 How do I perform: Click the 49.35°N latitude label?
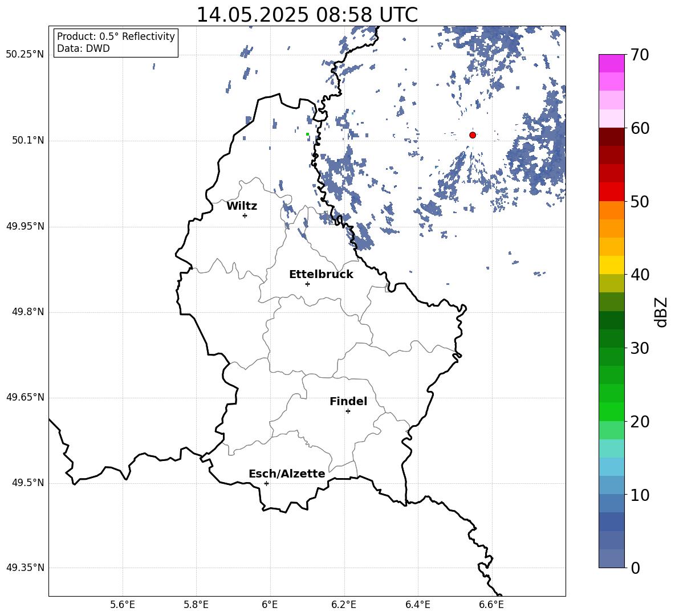[25, 568]
